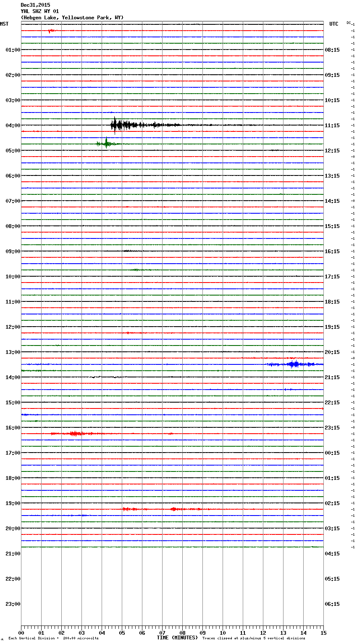The width and height of the screenshot is (357, 644).
Task: Click the '20:15' UTC time label
Action: pos(332,352)
